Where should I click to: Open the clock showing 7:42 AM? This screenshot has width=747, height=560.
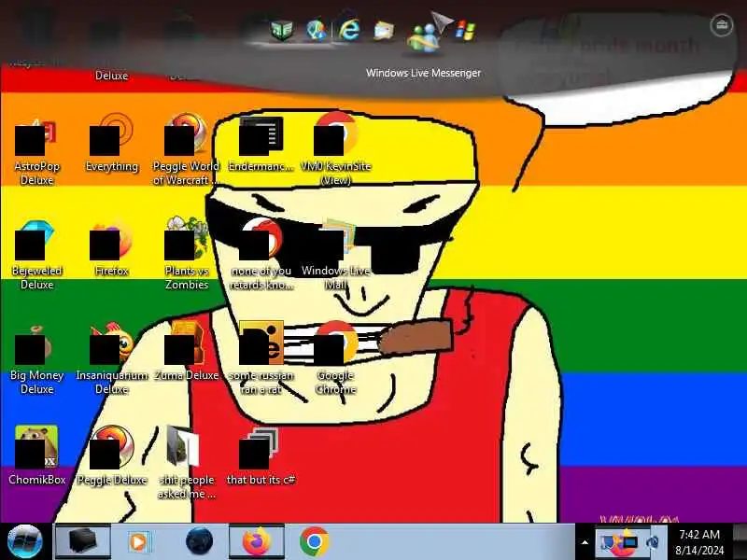coord(698,542)
